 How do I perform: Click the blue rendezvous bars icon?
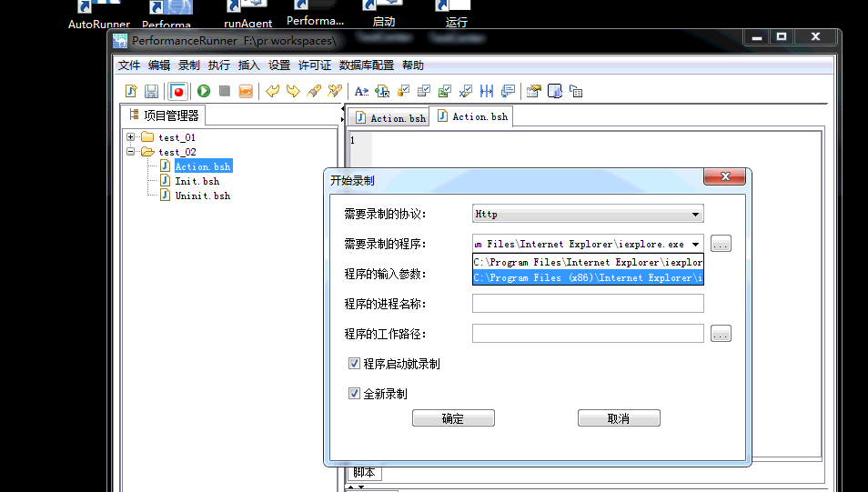(x=487, y=91)
